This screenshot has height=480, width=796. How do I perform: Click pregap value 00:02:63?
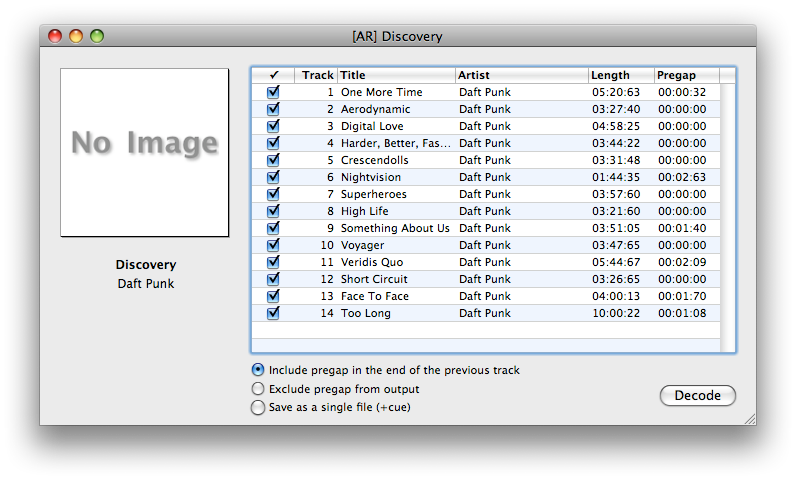(x=682, y=177)
